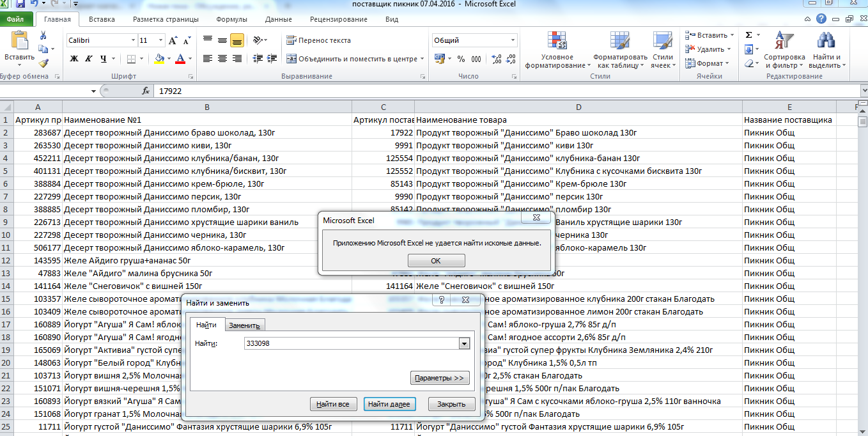Click the Найти далее button

tap(390, 404)
